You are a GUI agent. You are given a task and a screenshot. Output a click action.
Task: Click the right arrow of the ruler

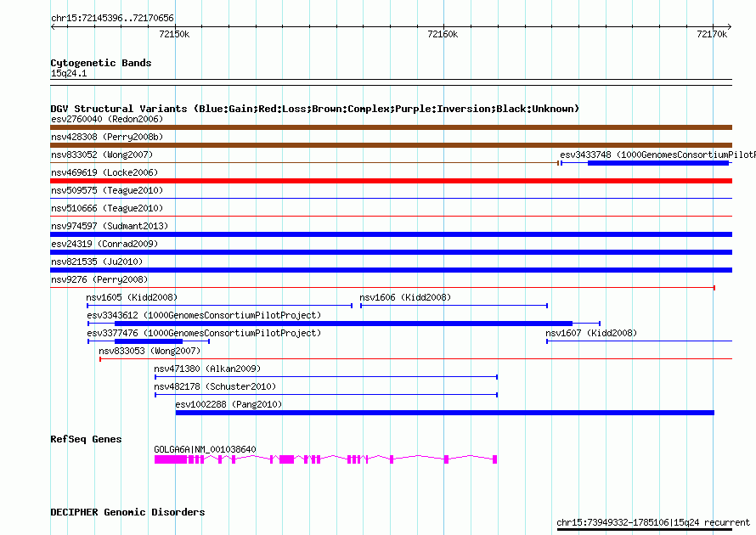(x=730, y=26)
